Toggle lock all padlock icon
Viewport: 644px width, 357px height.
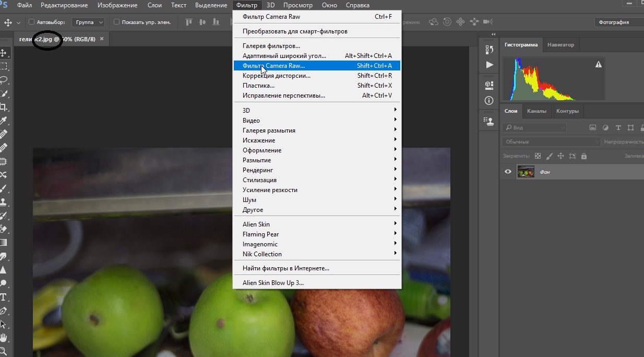tap(583, 156)
